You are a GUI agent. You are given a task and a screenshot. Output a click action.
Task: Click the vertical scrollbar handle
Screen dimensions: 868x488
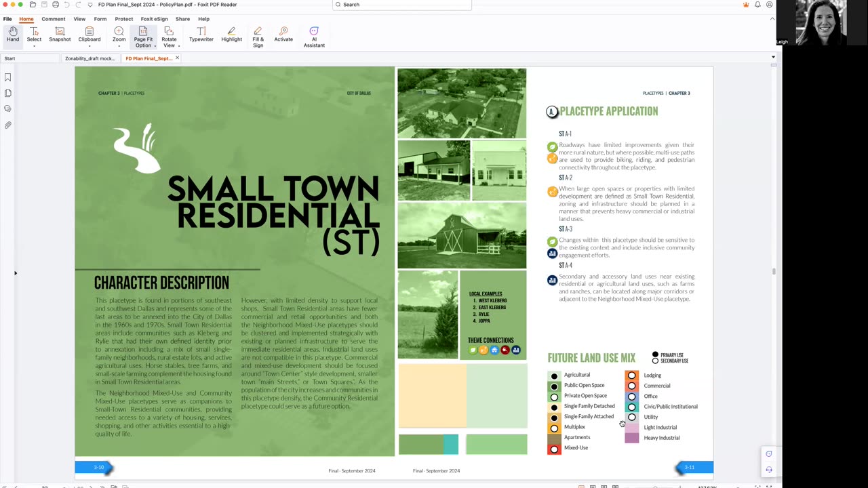(773, 272)
